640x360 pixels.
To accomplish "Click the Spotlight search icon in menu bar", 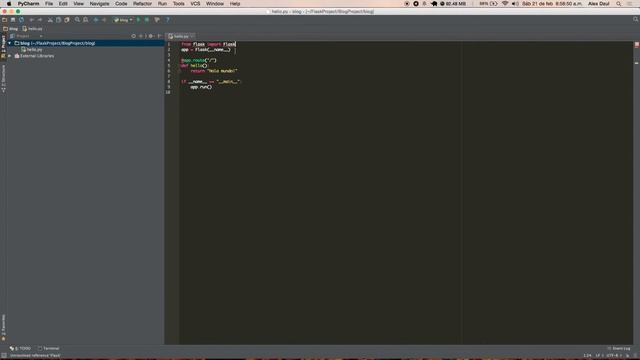I will click(619, 4).
